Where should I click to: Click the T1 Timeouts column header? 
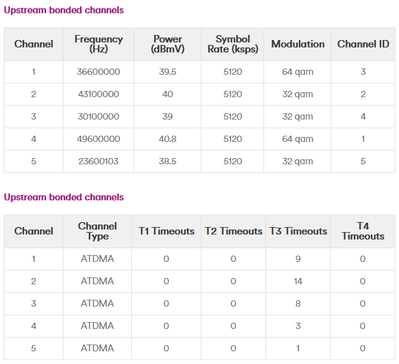pyautogui.click(x=166, y=231)
